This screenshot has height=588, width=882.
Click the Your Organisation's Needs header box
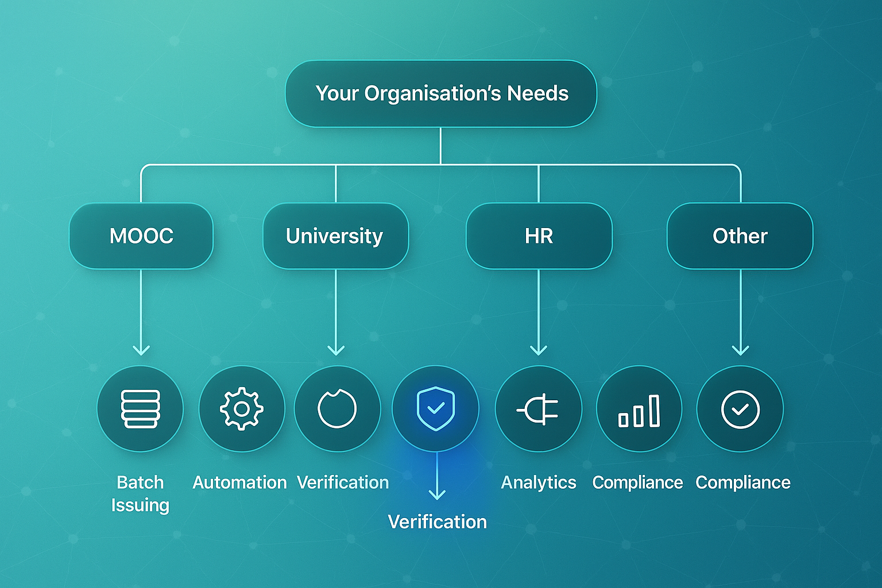point(441,93)
